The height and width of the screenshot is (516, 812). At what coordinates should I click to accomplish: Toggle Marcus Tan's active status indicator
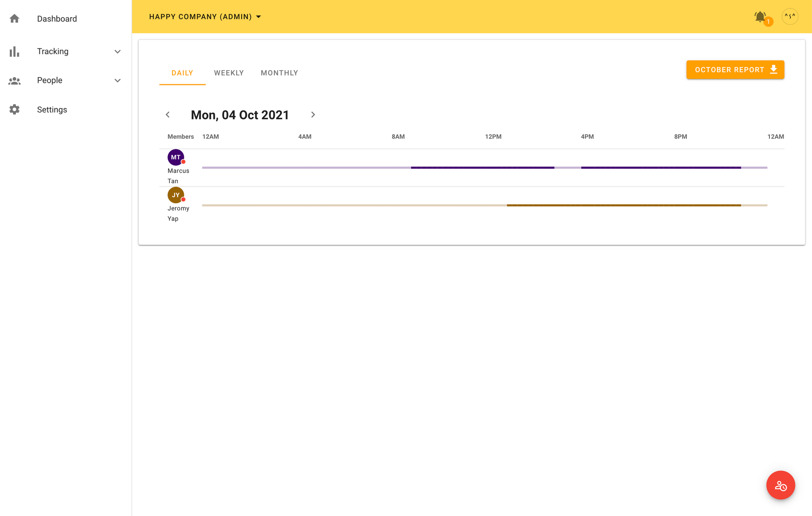pos(183,163)
